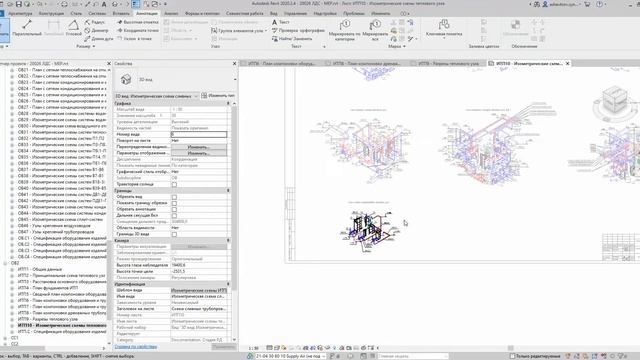Collapse the Identity Data (Идентификация) group
This screenshot has width=640, height=360.
pos(228,284)
